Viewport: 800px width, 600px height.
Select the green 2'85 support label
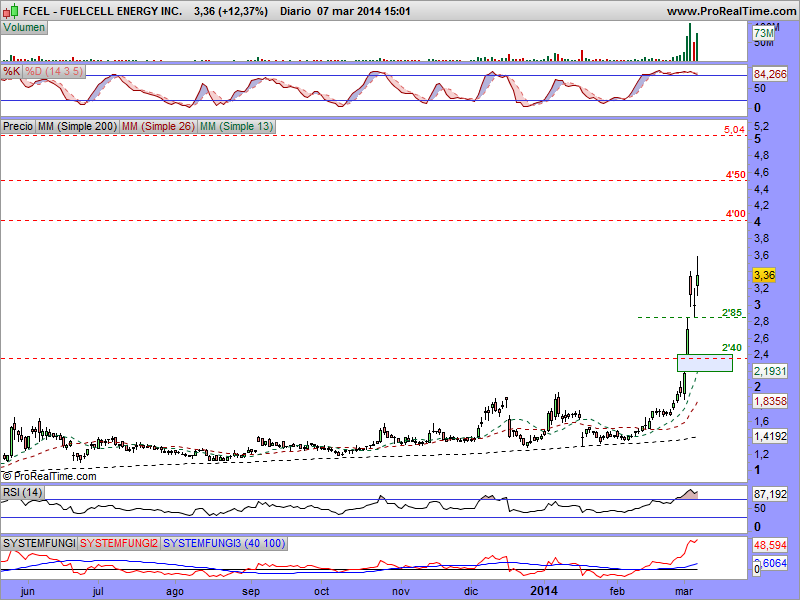(x=732, y=313)
